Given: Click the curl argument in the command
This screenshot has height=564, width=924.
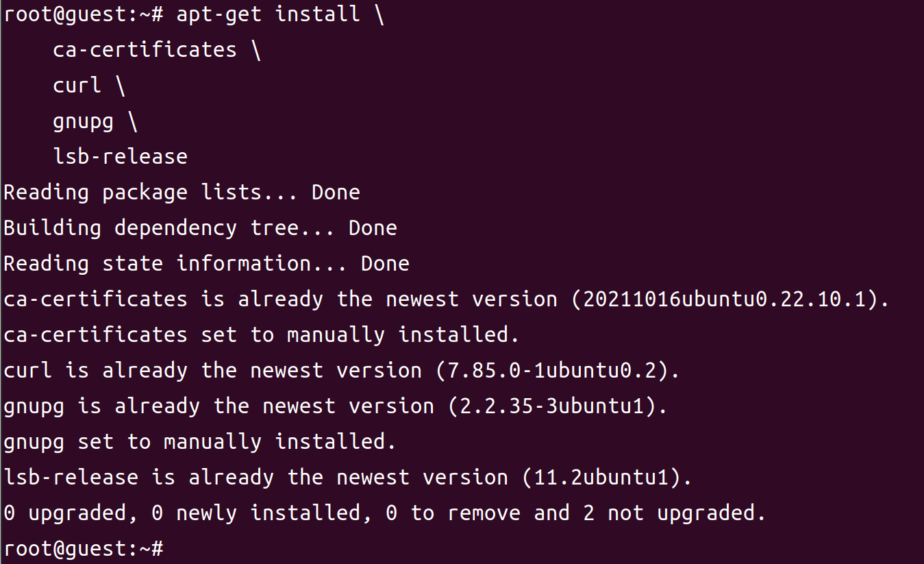Looking at the screenshot, I should [x=77, y=85].
